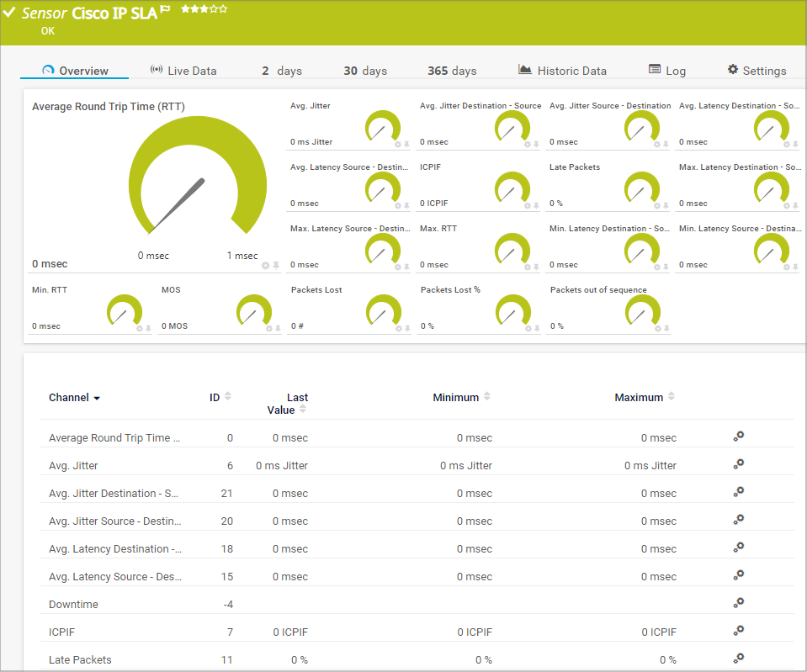Screen dimensions: 807x672
Task: Click gear icon on the Packets out of sequence gauge
Action: click(x=657, y=328)
